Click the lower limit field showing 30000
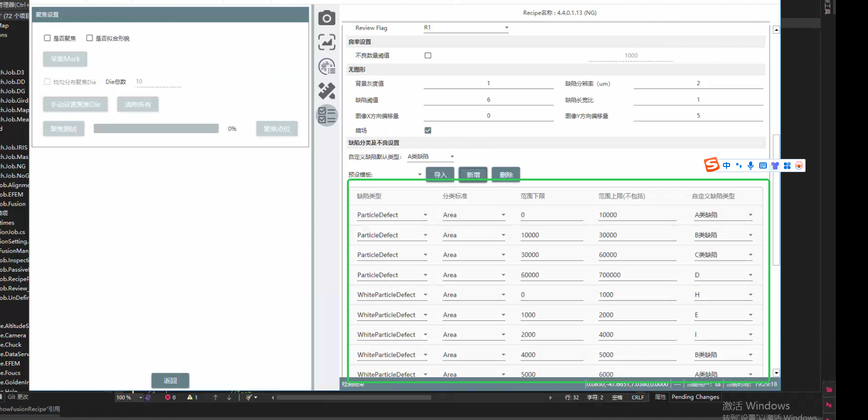The height and width of the screenshot is (420, 868). pos(552,255)
